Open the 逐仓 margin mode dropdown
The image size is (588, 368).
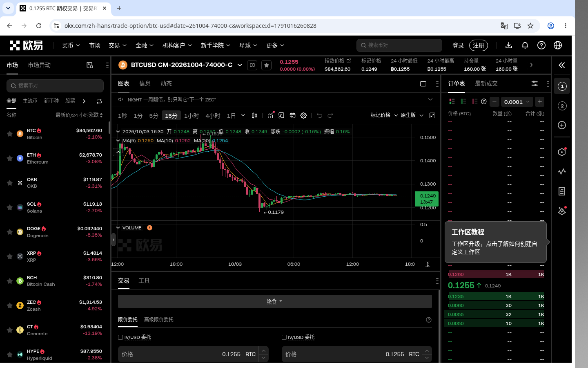click(x=275, y=301)
